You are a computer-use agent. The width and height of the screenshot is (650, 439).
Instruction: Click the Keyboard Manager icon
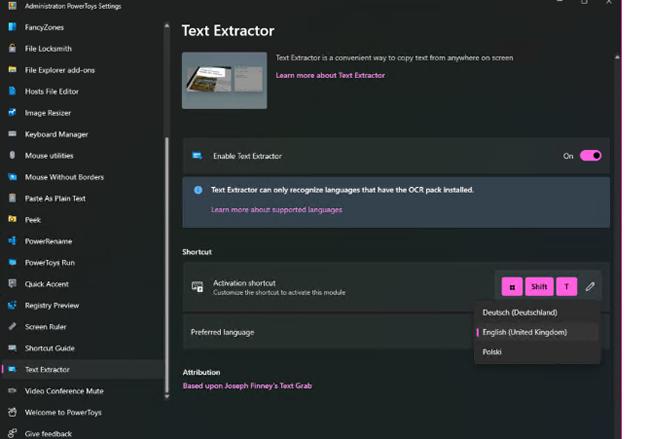12,134
